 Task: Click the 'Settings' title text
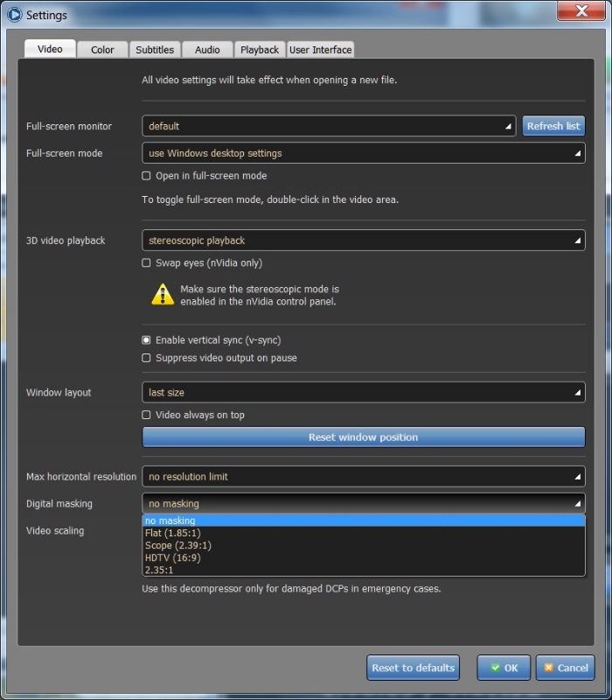tap(46, 15)
